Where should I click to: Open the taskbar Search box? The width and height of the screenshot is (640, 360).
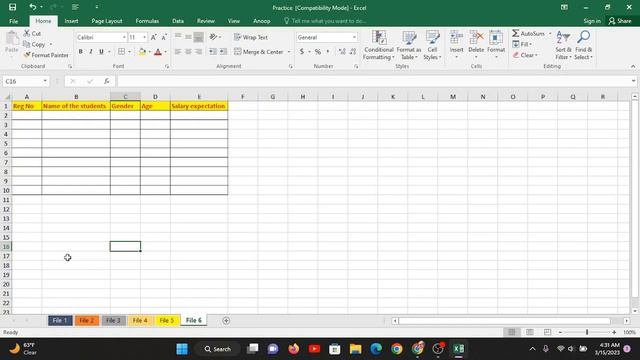[x=218, y=349]
